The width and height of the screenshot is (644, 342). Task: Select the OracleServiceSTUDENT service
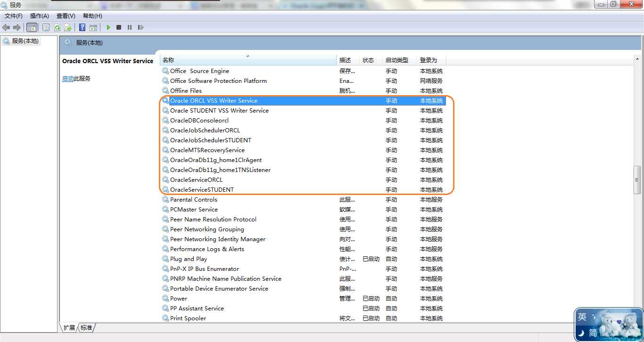[303, 189]
